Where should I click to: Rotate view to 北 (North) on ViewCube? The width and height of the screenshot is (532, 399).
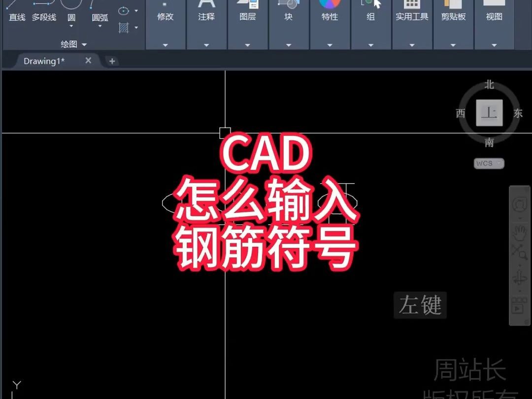pos(489,85)
